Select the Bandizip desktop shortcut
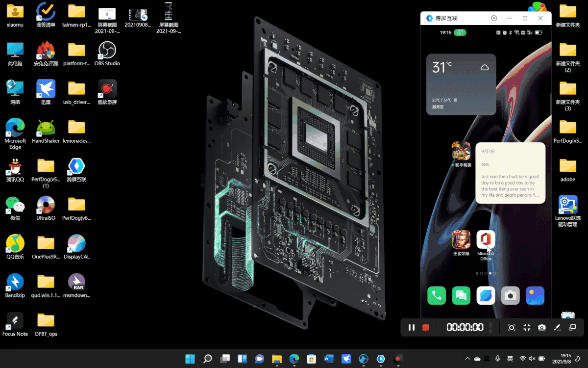This screenshot has height=368, width=588. 15,286
